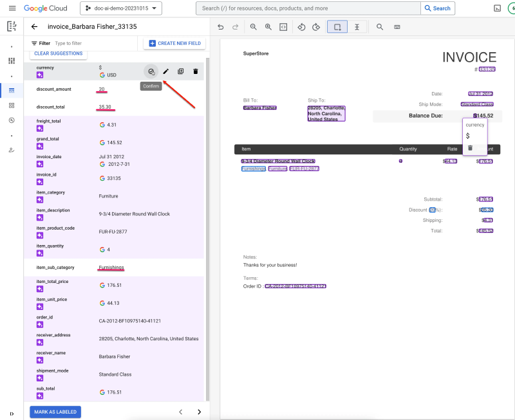Select the discount_total value 35.30
515x420 pixels.
(x=105, y=107)
